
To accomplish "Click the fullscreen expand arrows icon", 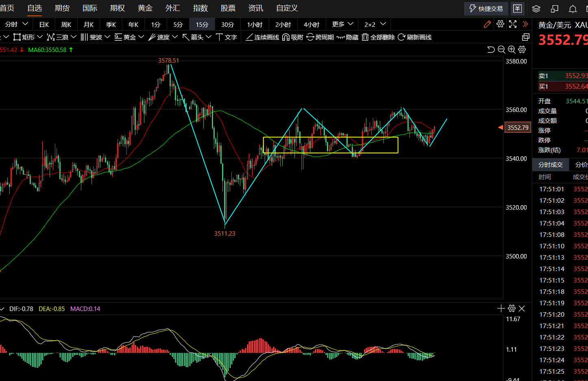I will tap(513, 24).
